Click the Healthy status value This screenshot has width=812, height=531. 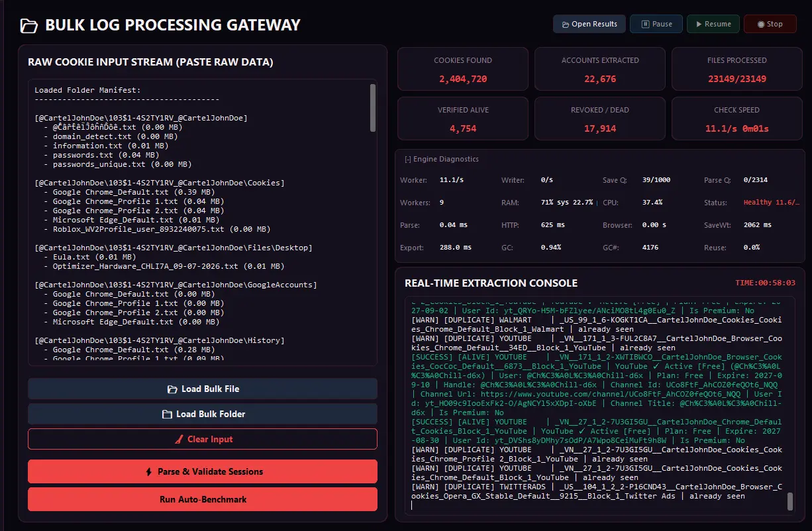[x=772, y=203]
